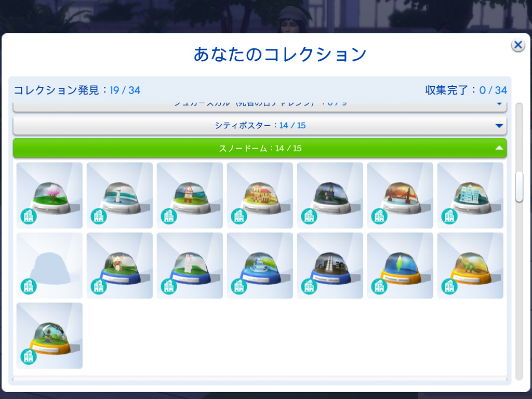Click city badge on skyscraper globe

click(x=309, y=286)
